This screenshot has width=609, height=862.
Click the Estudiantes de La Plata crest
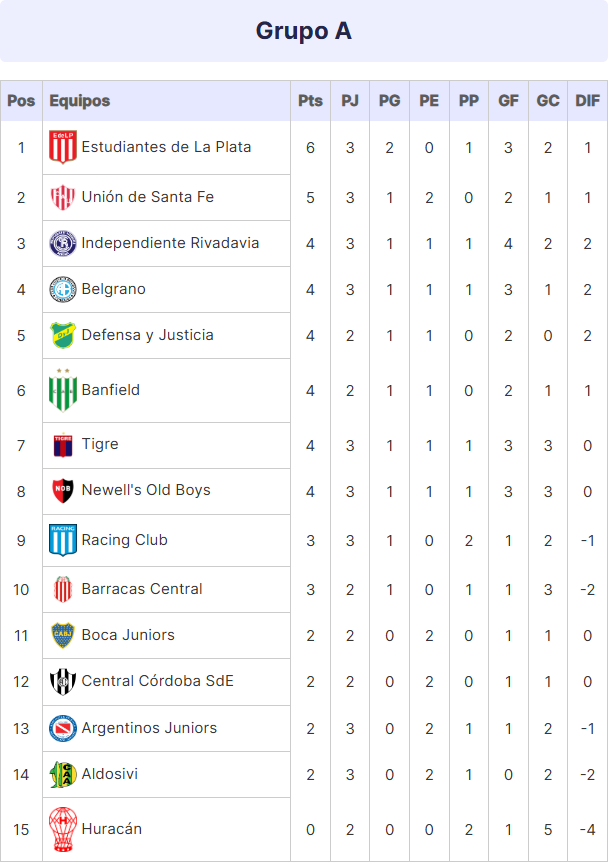63,147
